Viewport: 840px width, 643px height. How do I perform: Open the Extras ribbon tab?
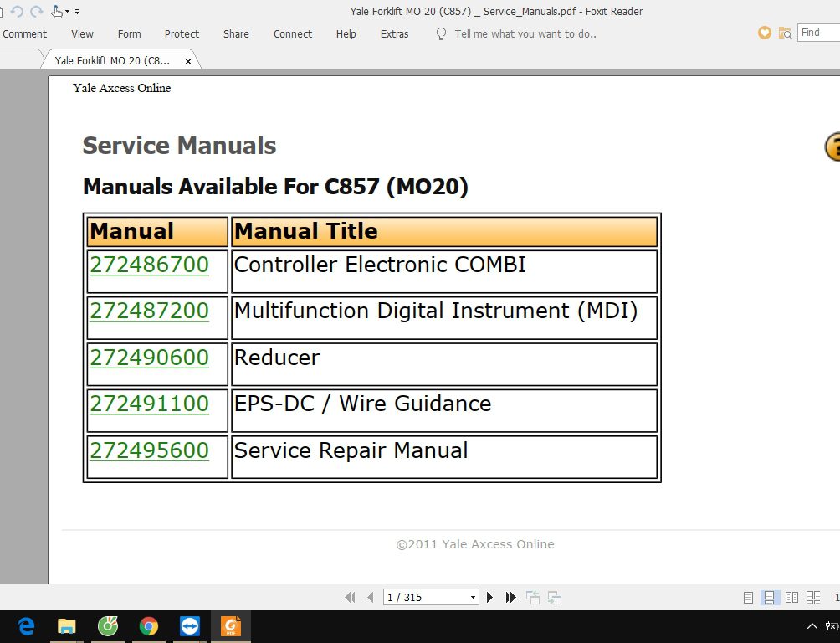click(x=394, y=33)
